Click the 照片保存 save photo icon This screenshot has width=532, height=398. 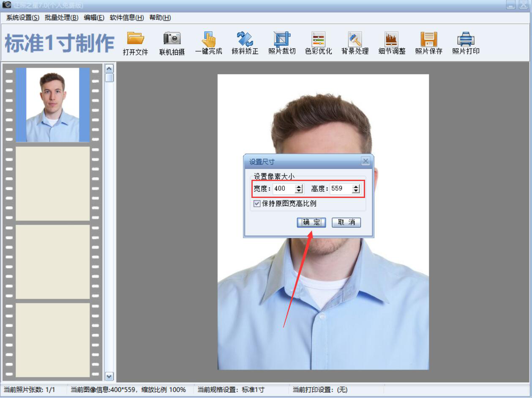click(428, 39)
